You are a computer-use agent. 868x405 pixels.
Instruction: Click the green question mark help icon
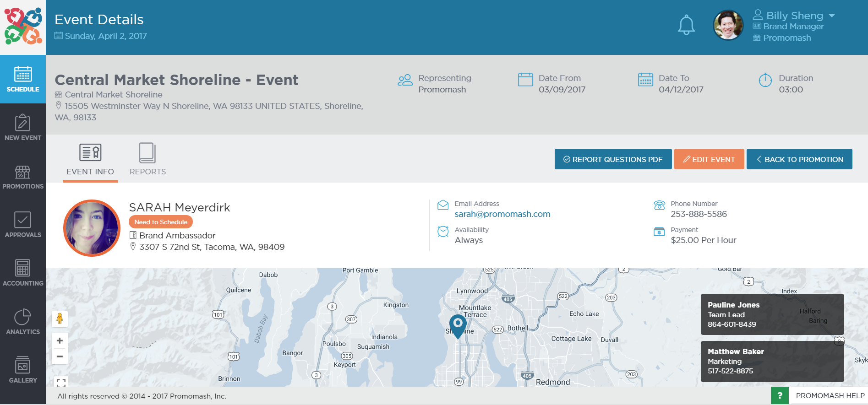[780, 396]
